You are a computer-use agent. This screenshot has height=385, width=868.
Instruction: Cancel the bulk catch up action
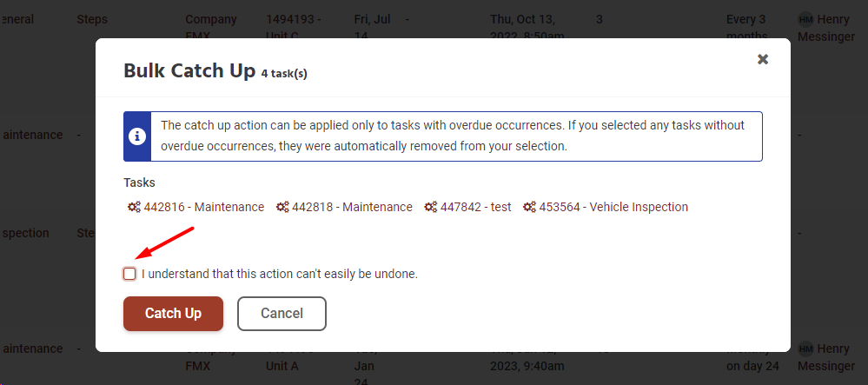(282, 314)
